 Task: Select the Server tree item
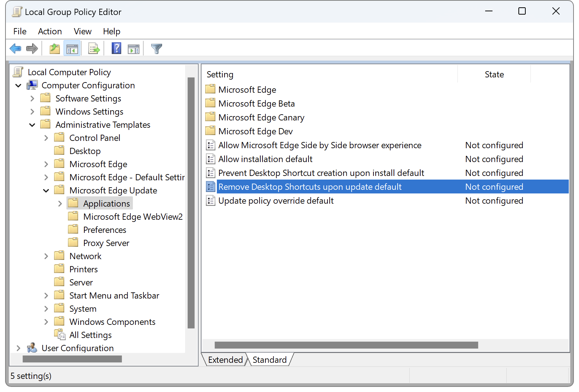81,283
